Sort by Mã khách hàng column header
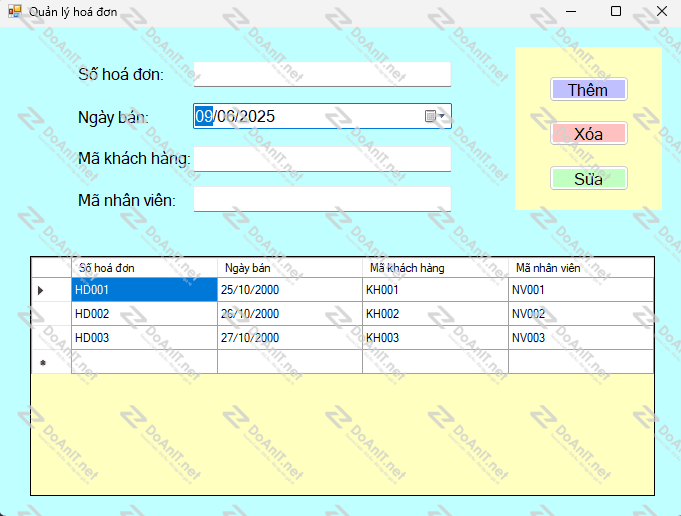The height and width of the screenshot is (516, 681). click(x=435, y=268)
